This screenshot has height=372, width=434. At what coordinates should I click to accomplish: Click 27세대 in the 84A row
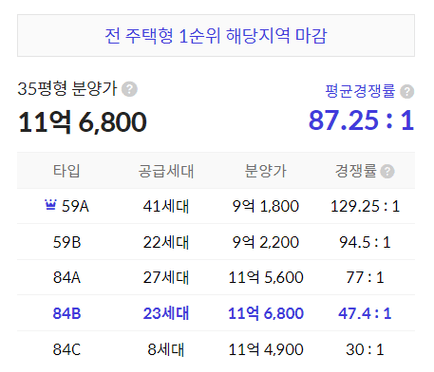coord(166,278)
